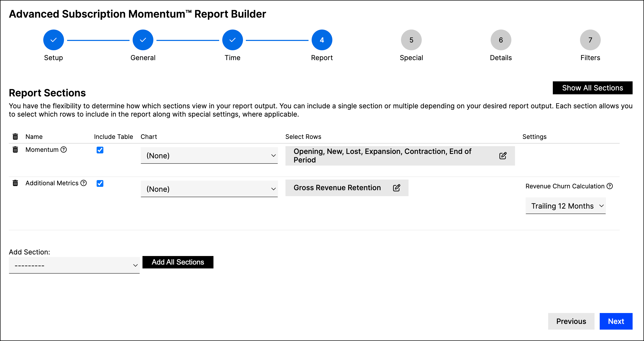Click the Name column header
644x341 pixels.
(34, 137)
